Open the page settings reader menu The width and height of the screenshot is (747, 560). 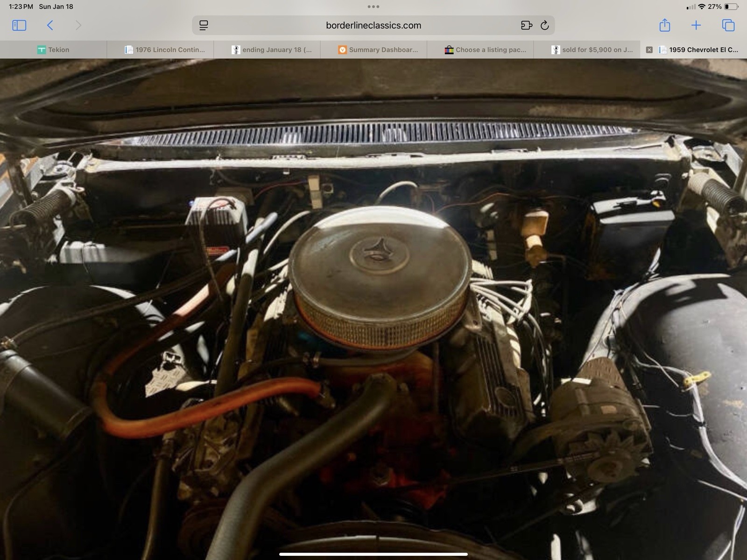point(204,25)
